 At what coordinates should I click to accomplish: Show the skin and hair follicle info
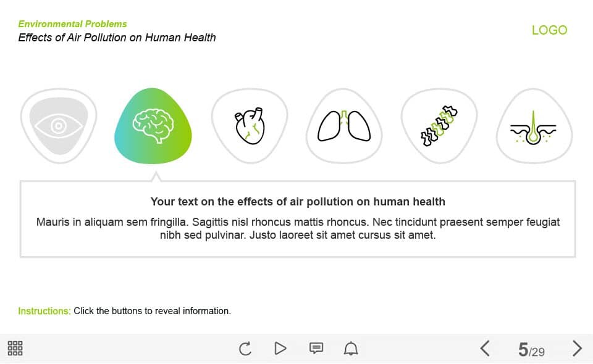(534, 126)
